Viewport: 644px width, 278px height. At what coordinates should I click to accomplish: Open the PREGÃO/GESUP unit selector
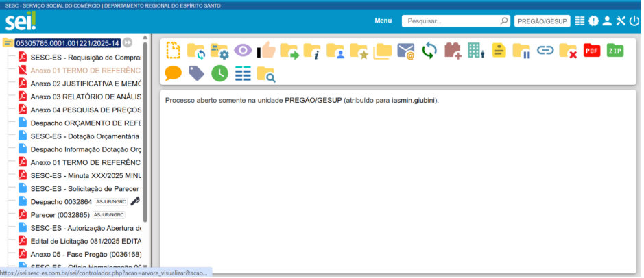coord(542,21)
